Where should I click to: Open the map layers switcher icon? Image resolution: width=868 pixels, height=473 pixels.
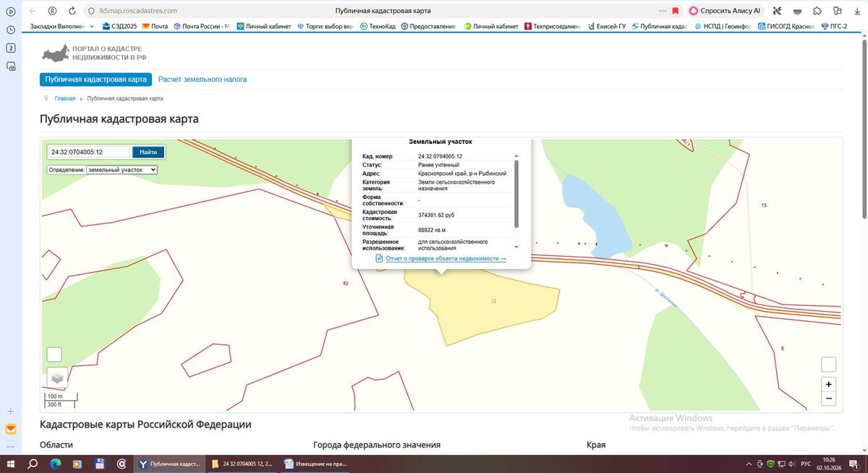(x=58, y=377)
